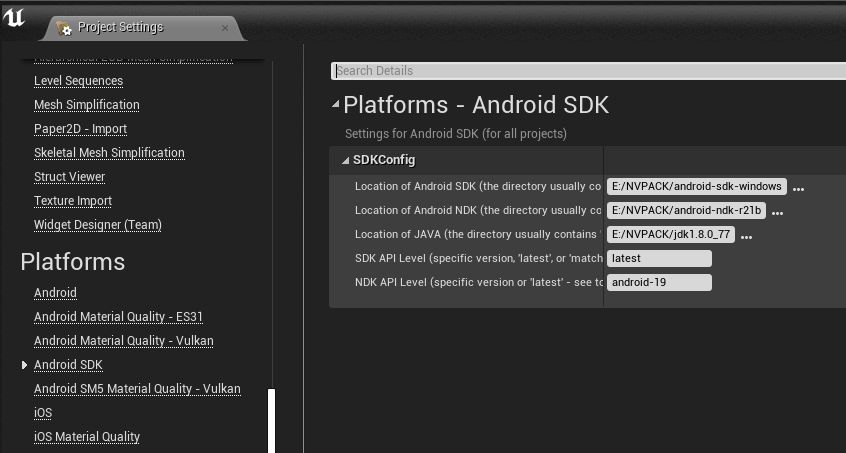
Task: Open Struct Viewer settings
Action: pos(69,177)
